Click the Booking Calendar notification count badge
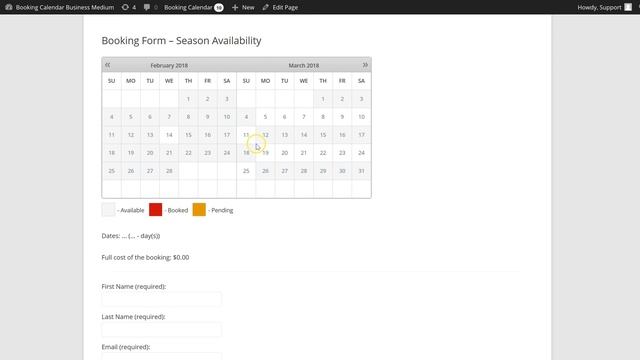640x360 pixels. tap(219, 8)
